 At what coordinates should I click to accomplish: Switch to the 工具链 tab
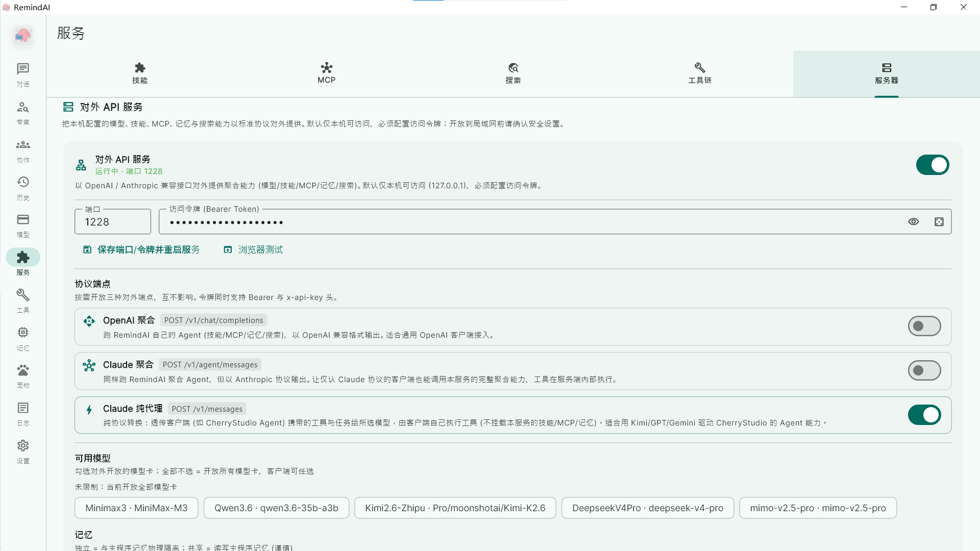(x=700, y=73)
